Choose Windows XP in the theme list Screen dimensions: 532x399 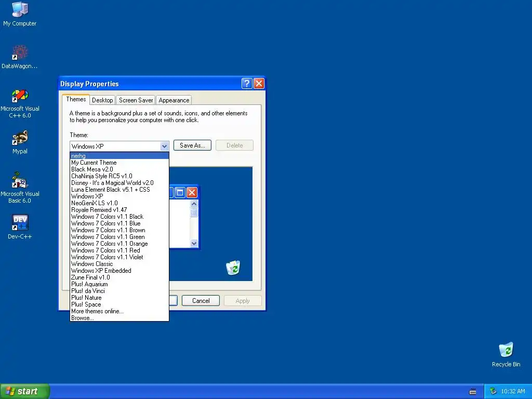click(x=119, y=196)
